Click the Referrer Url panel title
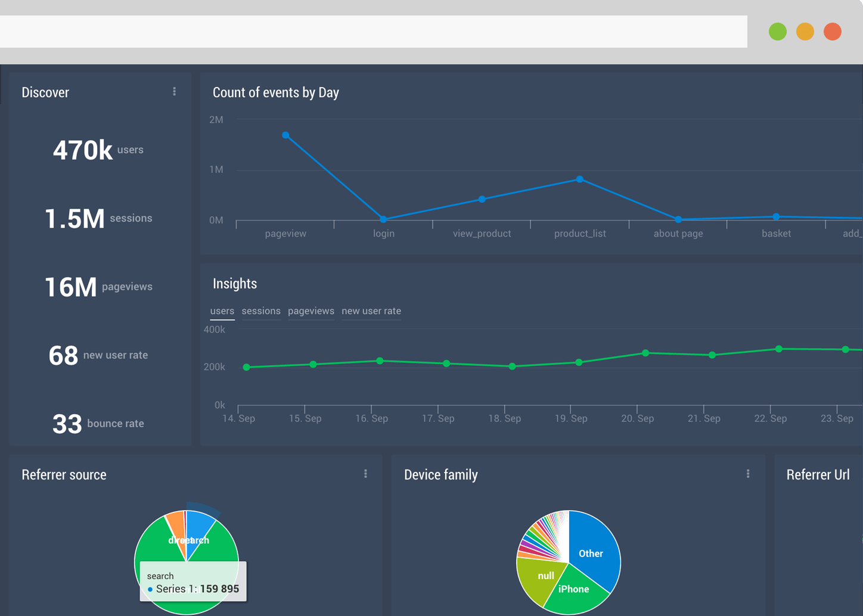 click(818, 475)
